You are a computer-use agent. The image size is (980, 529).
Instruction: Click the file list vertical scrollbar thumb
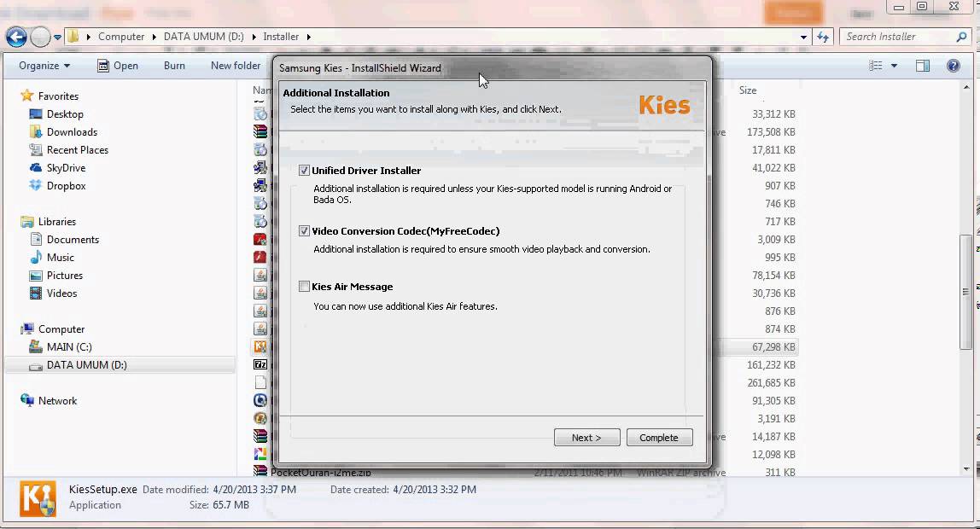tap(965, 292)
